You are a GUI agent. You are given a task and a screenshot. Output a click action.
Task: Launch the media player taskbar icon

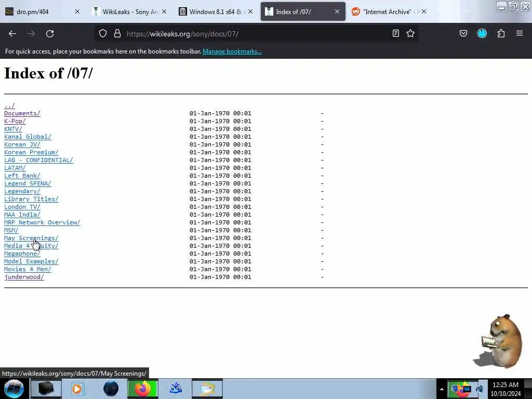point(77,389)
